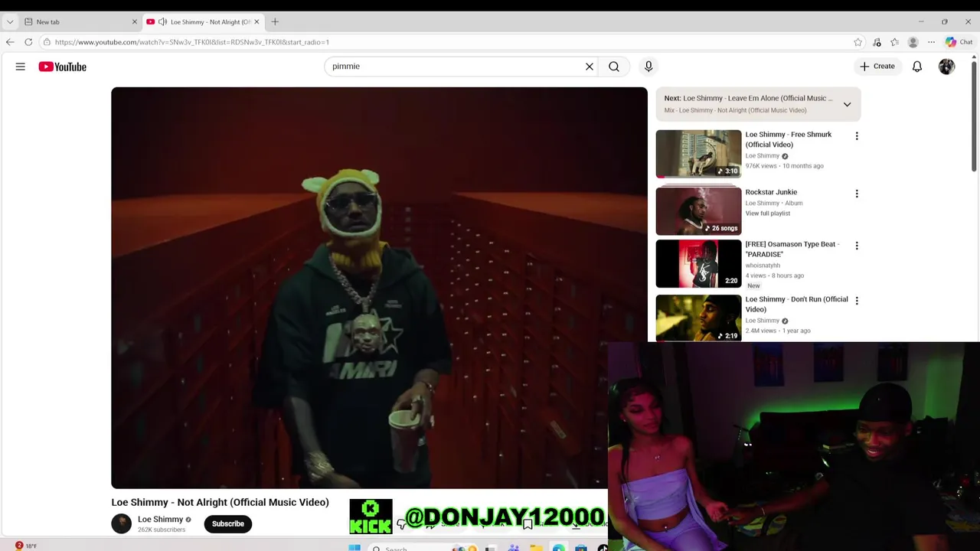Go to YouTube home via the logo
The image size is (980, 551).
coord(63,67)
